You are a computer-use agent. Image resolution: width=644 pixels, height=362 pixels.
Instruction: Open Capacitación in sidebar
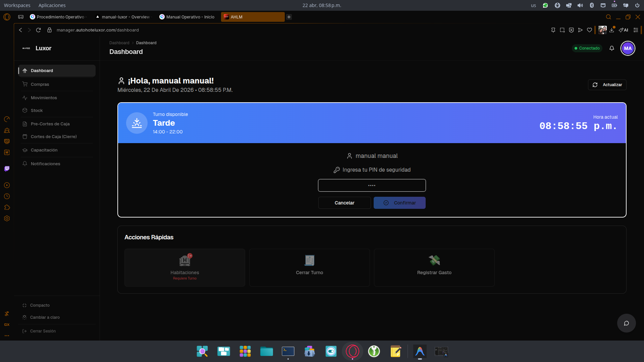point(57,150)
